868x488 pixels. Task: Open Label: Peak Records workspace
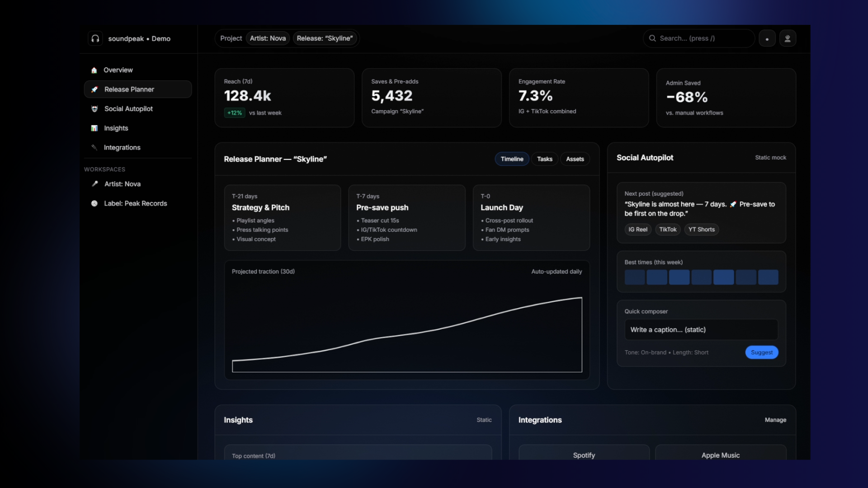[x=135, y=203]
